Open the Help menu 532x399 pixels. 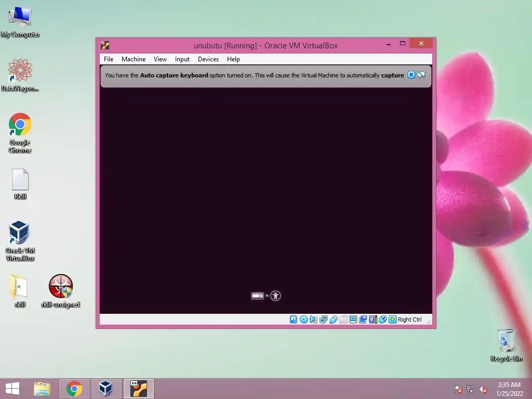(x=233, y=59)
